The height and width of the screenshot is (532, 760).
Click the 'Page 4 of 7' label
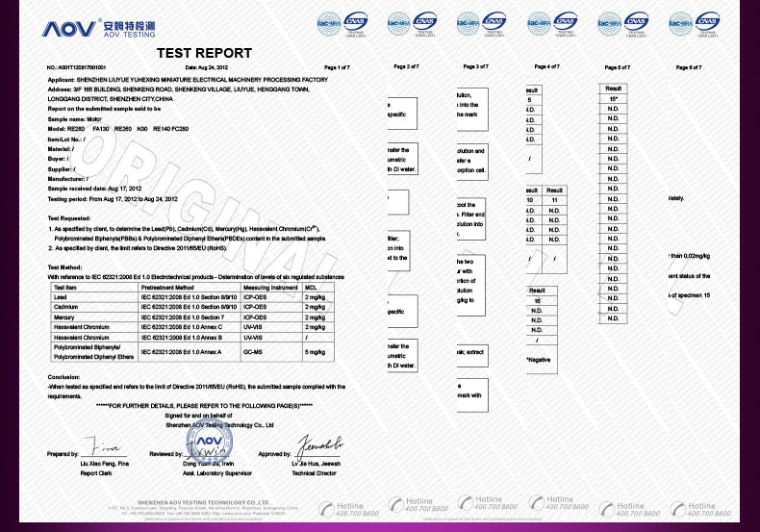(x=546, y=67)
